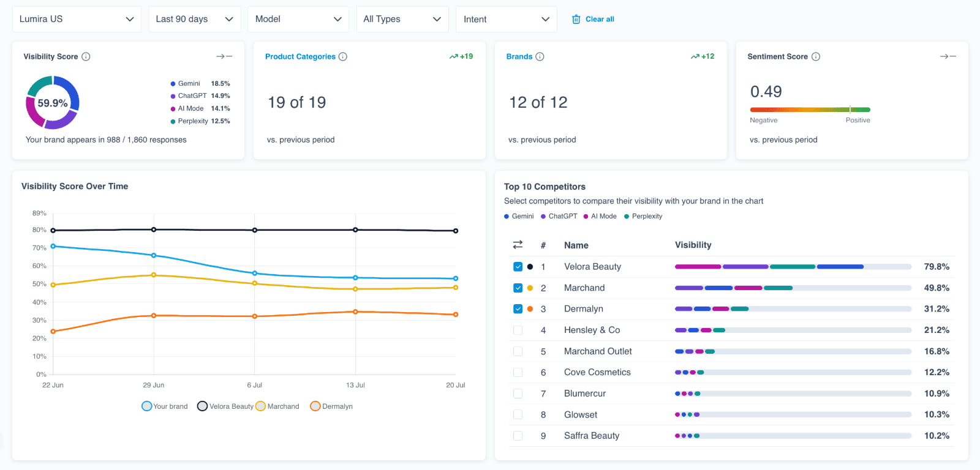Image resolution: width=980 pixels, height=470 pixels.
Task: Click the 19 of 19 categories value
Action: click(x=297, y=102)
